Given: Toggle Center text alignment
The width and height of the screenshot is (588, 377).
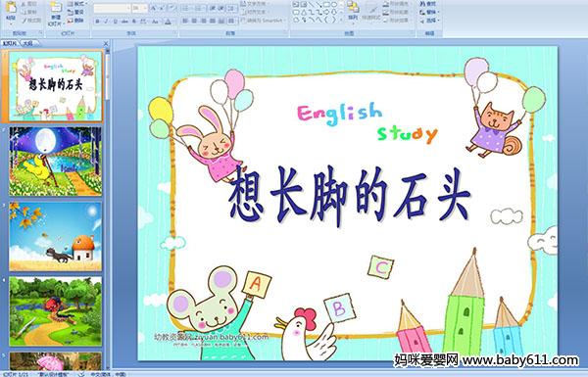Looking at the screenshot, I should 194,21.
